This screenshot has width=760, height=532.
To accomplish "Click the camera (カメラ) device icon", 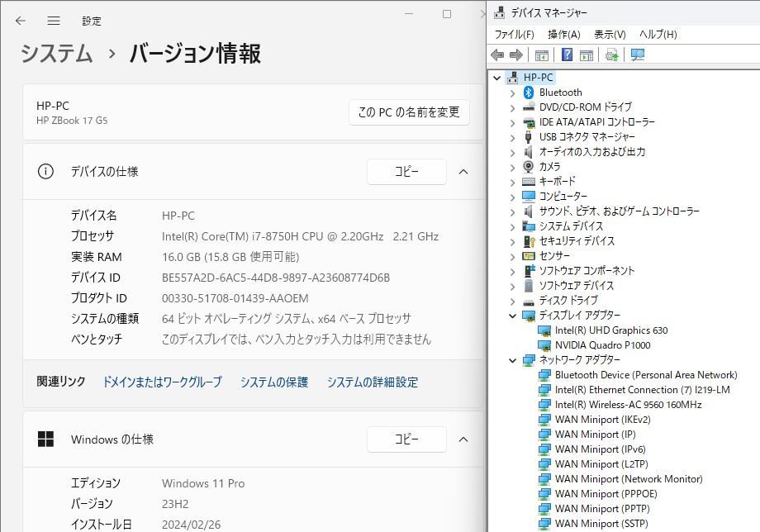I will (529, 167).
